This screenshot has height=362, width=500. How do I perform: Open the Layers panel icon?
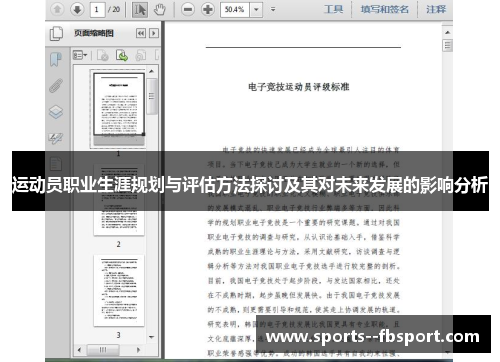pyautogui.click(x=56, y=112)
